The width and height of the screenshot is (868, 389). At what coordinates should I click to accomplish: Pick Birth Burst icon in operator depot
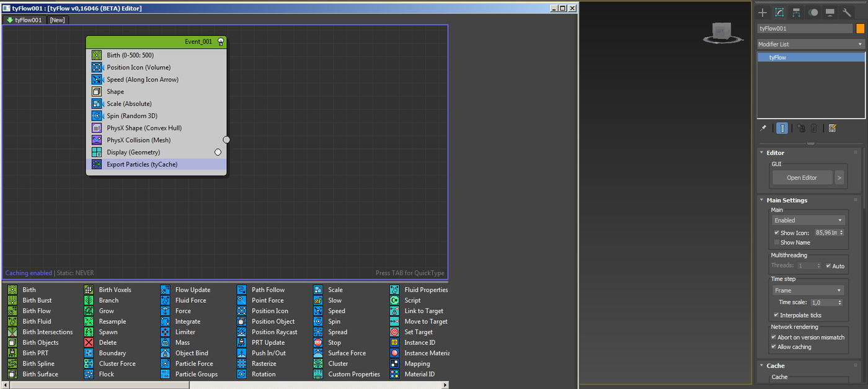click(x=12, y=300)
